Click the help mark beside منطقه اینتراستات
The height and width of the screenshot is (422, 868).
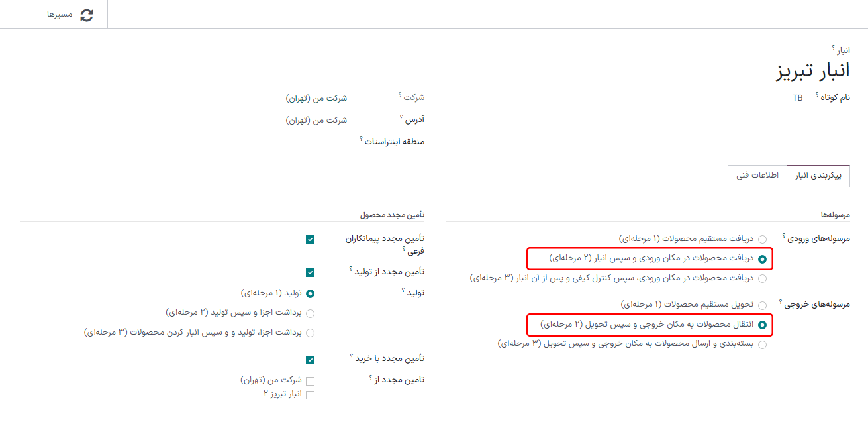362,139
